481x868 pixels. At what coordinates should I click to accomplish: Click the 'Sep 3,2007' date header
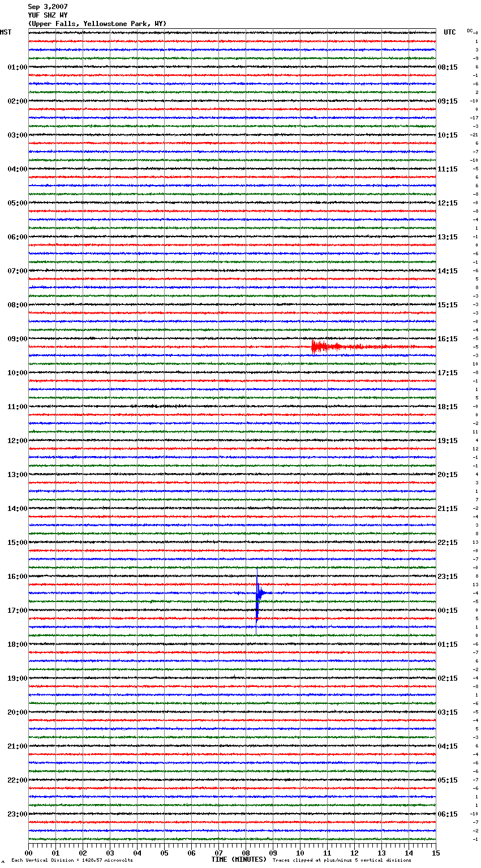[x=48, y=7]
